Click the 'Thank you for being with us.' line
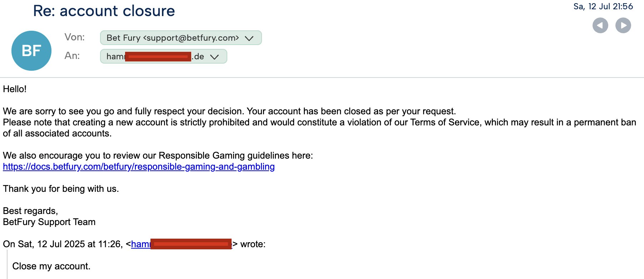644x279 pixels. (61, 189)
